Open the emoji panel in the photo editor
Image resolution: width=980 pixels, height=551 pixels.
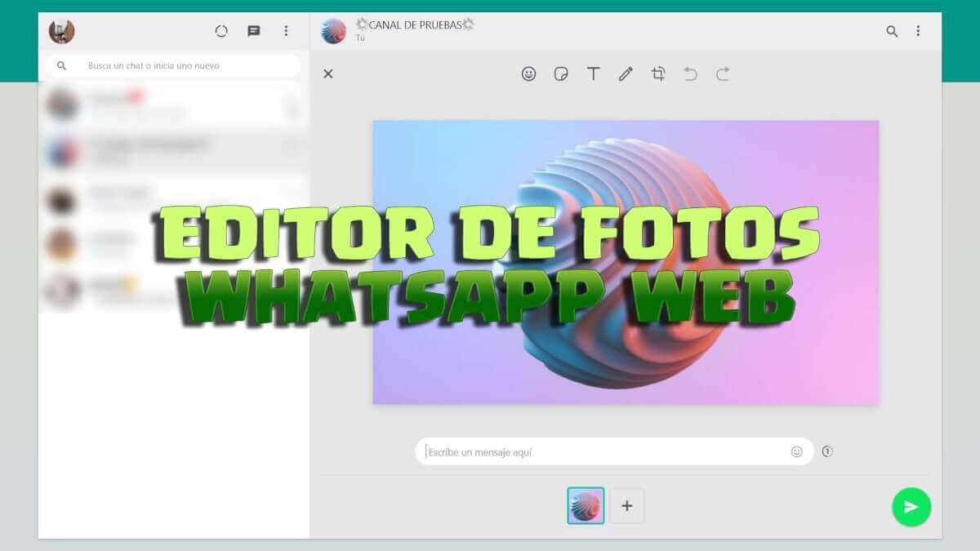[529, 73]
